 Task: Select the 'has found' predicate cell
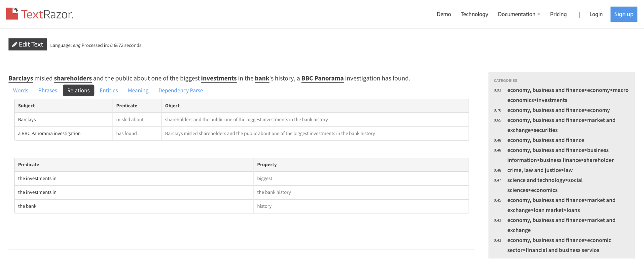[x=137, y=133]
